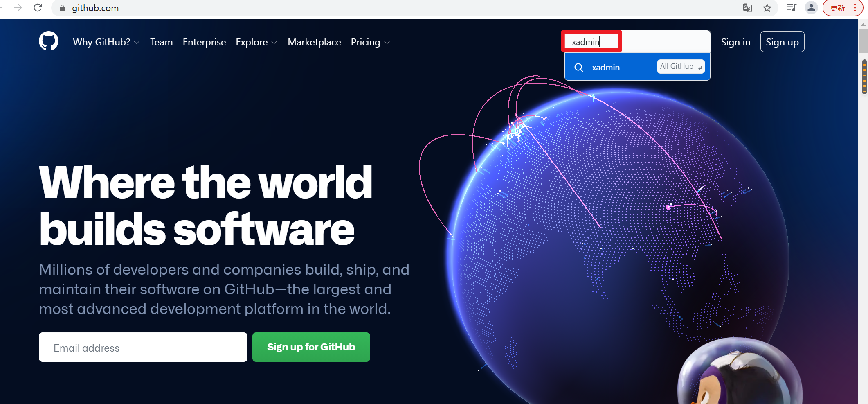Image resolution: width=868 pixels, height=404 pixels.
Task: Open the GitHub Octocat logo home link
Action: pyautogui.click(x=49, y=41)
